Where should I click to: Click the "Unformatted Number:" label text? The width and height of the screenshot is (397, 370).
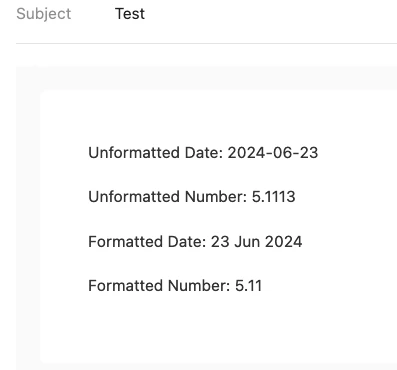tap(168, 197)
